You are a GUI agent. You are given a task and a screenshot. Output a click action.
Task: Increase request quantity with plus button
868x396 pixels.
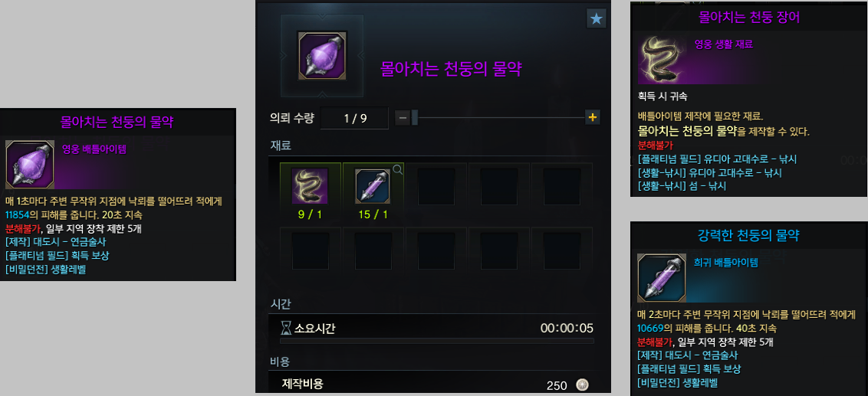(x=592, y=117)
